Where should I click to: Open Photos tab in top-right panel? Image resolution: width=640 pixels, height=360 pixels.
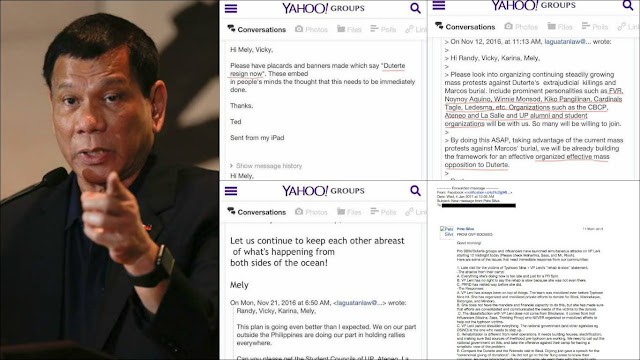(x=521, y=27)
